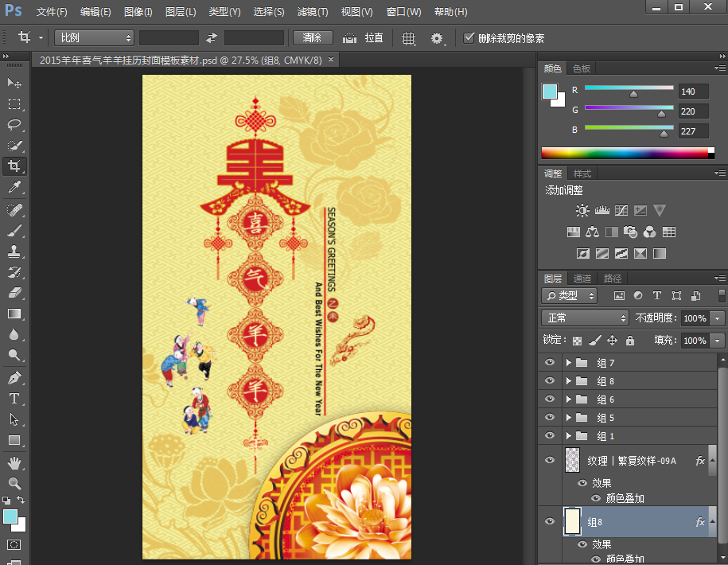728x565 pixels.
Task: Toggle 颜色叠加 effect on 纹理 layer
Action: tap(596, 499)
